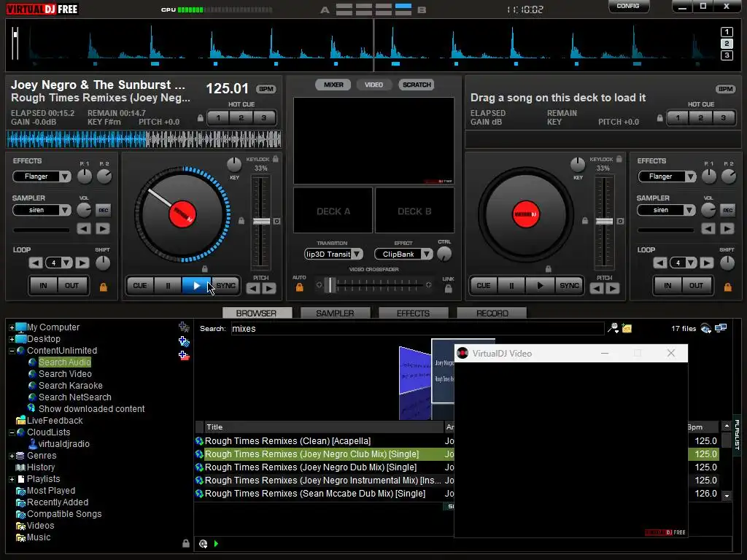Open left deck siren sampler dropdown
The width and height of the screenshot is (747, 560).
(65, 210)
